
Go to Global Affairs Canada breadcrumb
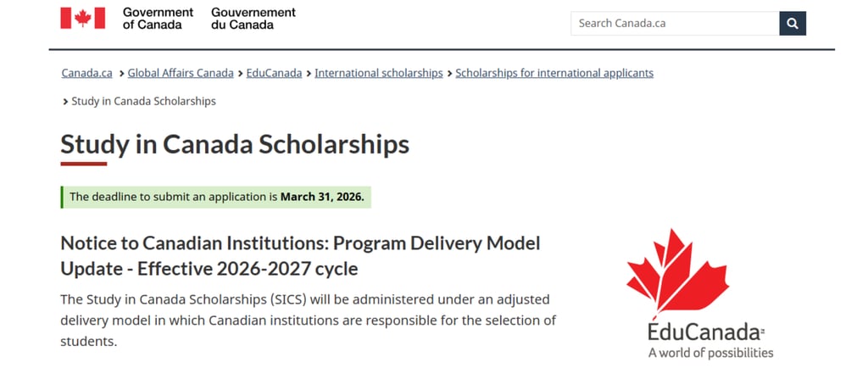coord(181,73)
